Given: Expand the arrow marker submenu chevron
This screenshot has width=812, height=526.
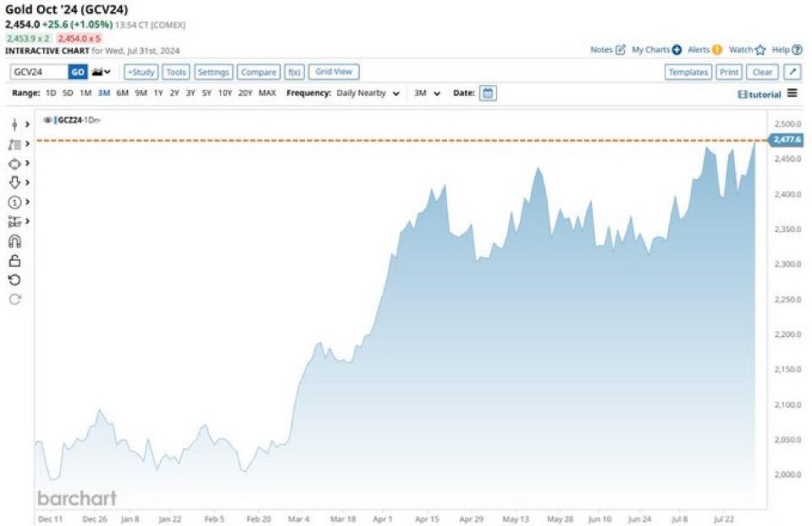Looking at the screenshot, I should click(x=27, y=183).
